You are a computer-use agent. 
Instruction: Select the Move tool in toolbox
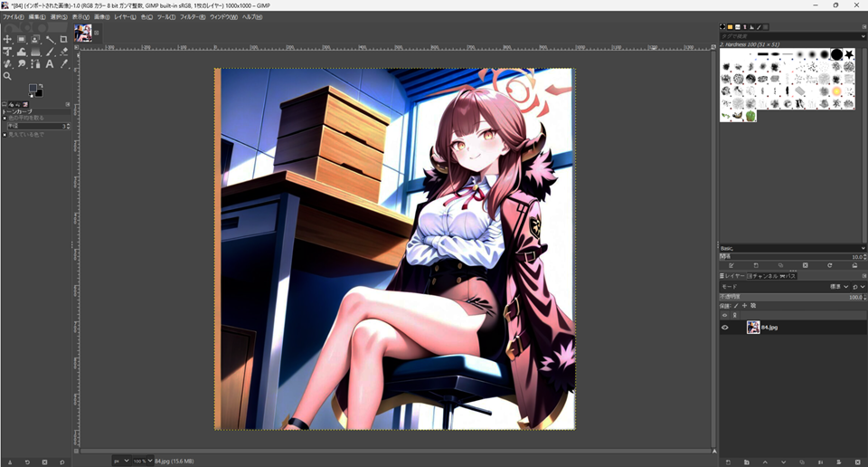(7, 40)
